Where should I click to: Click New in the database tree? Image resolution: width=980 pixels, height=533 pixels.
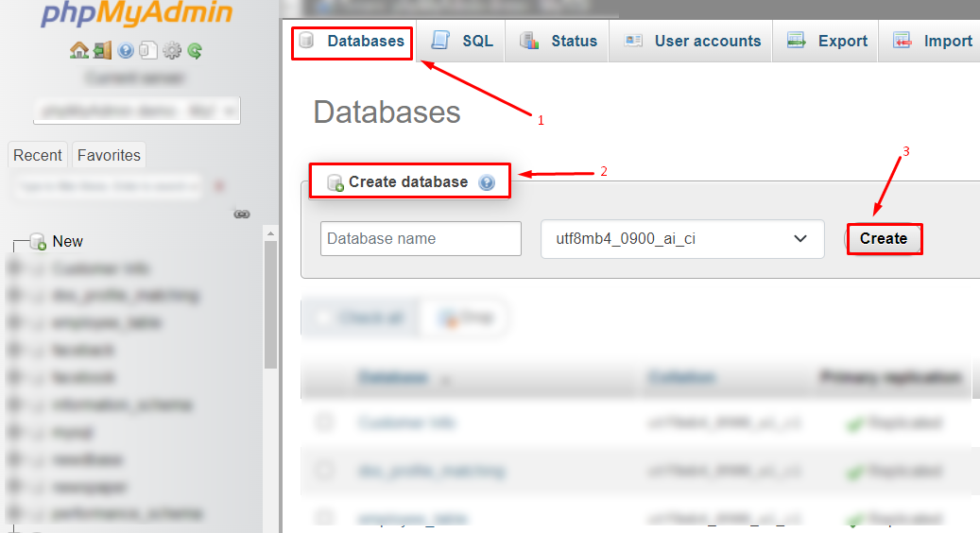(x=67, y=241)
